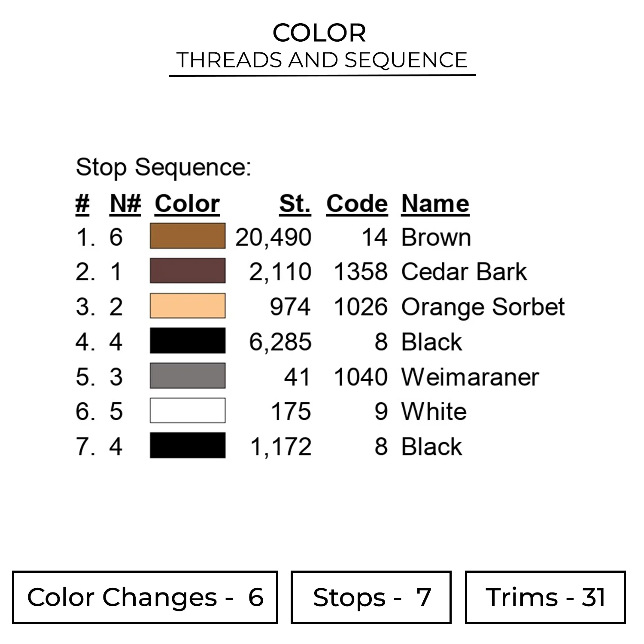This screenshot has width=644, height=644.
Task: Click the Threads and Sequence heading
Action: coord(322,60)
